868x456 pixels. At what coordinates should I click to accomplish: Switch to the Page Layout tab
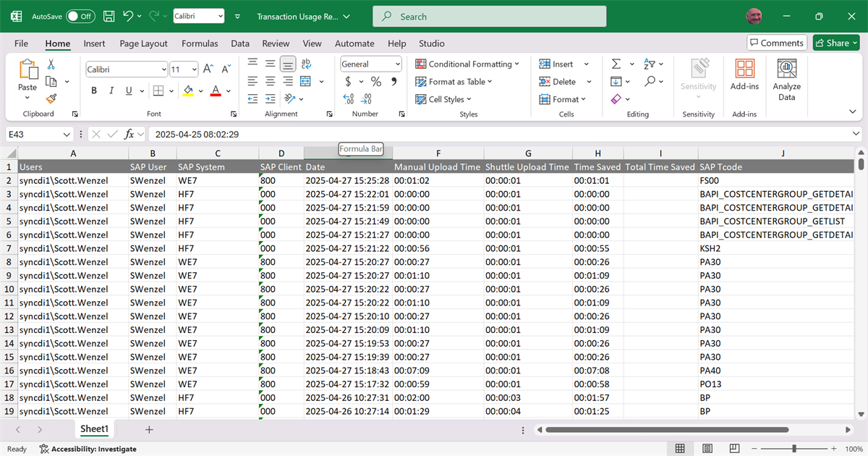pyautogui.click(x=143, y=43)
